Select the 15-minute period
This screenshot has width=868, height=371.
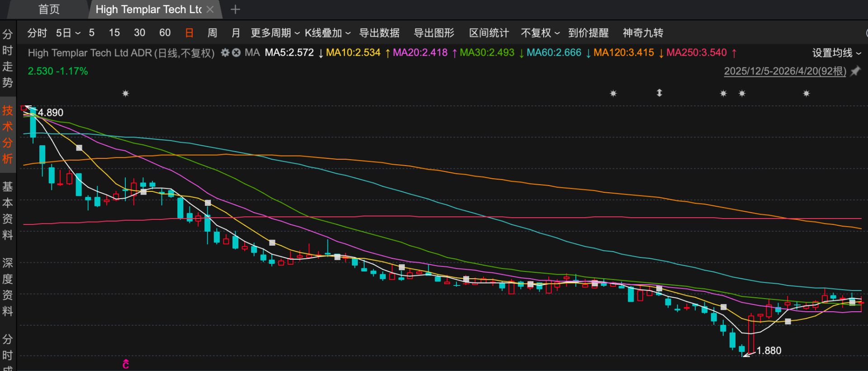(x=114, y=33)
